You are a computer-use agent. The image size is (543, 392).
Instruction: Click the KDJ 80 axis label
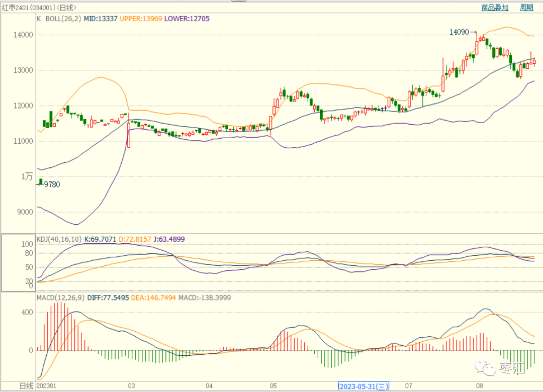coord(29,253)
